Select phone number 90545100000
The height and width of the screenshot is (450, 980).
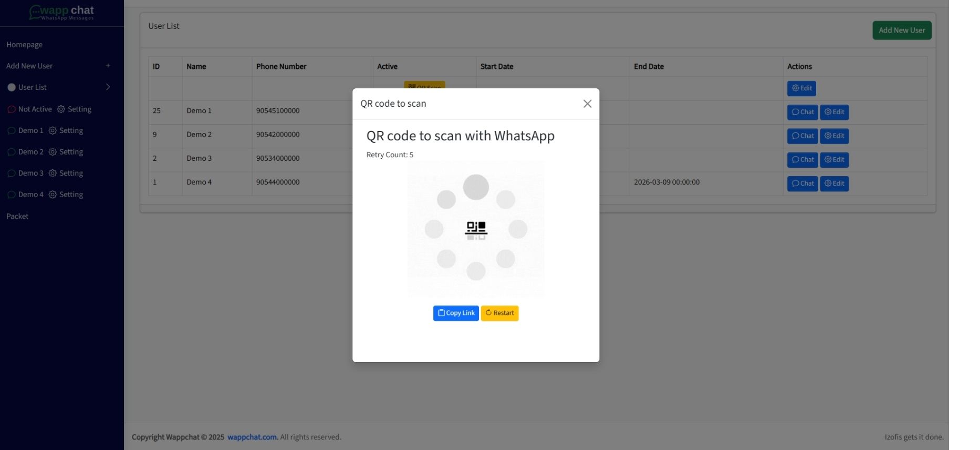278,111
